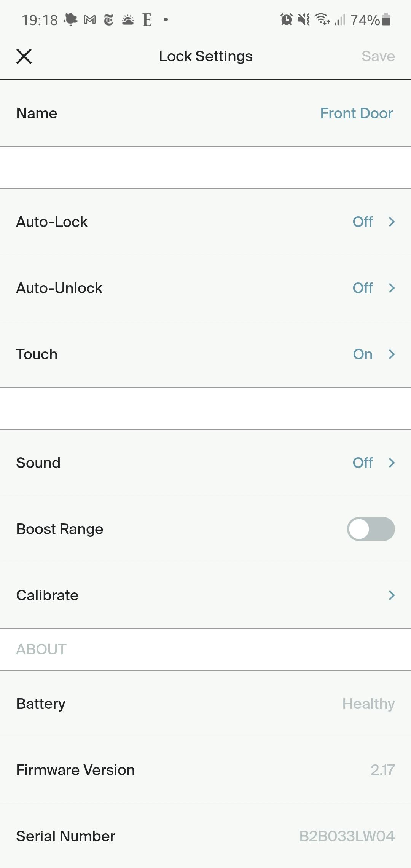Edit the Front Door name field
The image size is (411, 868).
point(356,113)
